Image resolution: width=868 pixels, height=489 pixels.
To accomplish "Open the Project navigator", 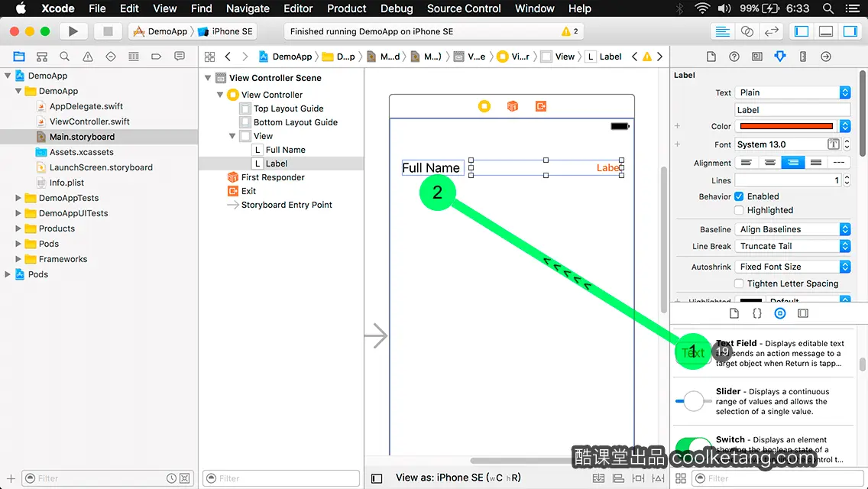I will coord(19,57).
